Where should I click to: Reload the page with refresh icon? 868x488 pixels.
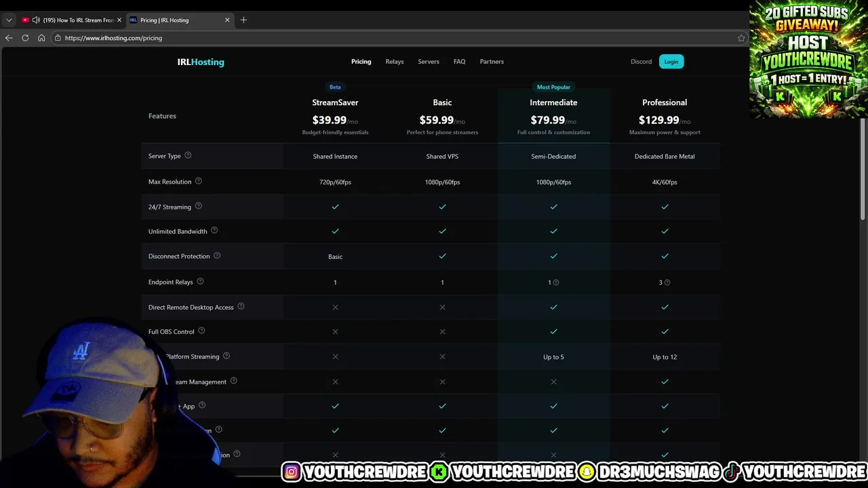pyautogui.click(x=25, y=38)
